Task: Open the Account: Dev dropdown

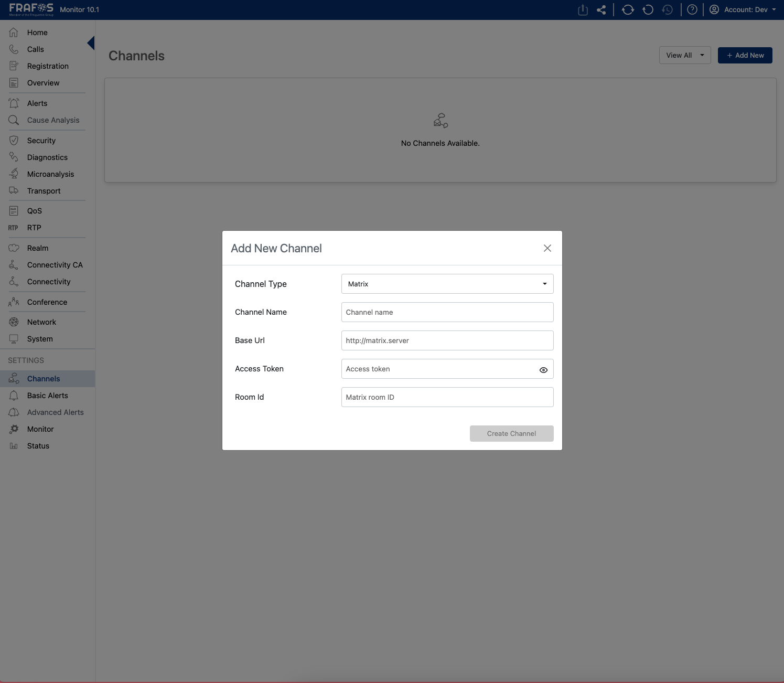Action: click(x=743, y=9)
